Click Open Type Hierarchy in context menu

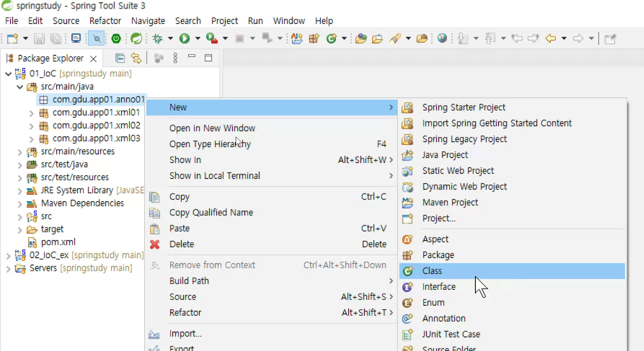click(x=271, y=144)
